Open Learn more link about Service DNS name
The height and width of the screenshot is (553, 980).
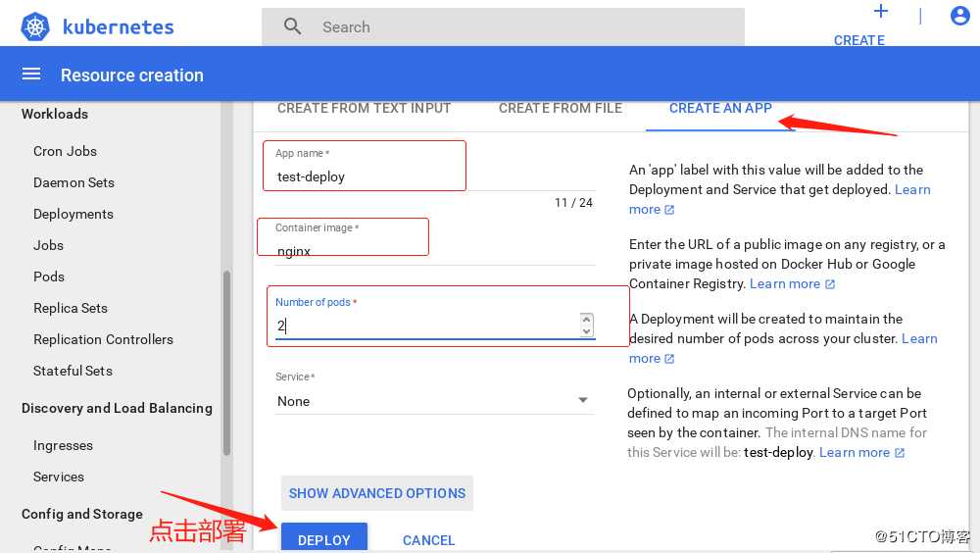click(x=854, y=452)
